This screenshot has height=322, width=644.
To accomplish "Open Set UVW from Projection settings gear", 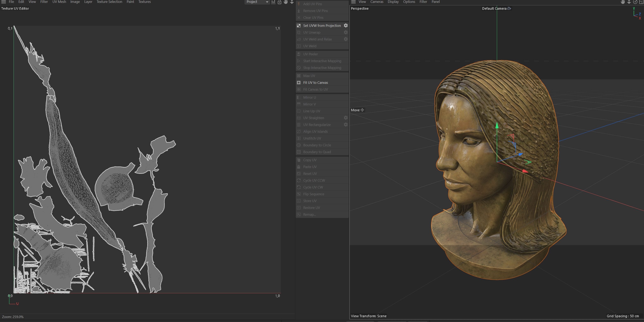I will 345,26.
